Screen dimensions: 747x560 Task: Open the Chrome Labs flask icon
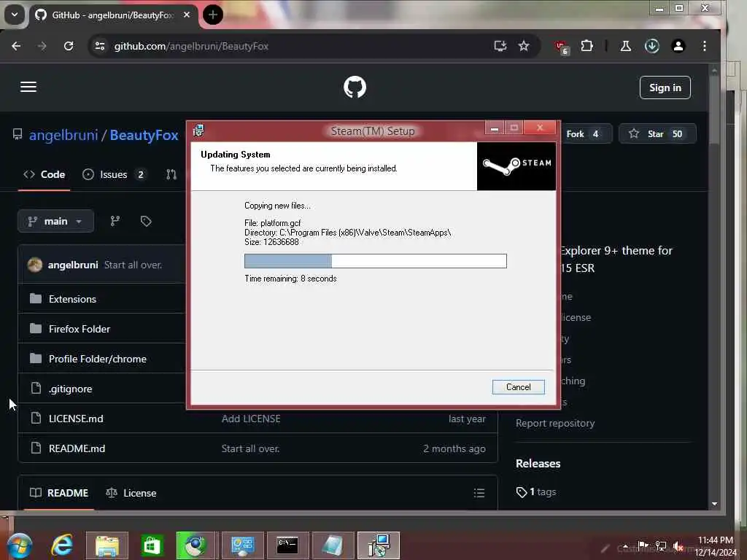(625, 46)
